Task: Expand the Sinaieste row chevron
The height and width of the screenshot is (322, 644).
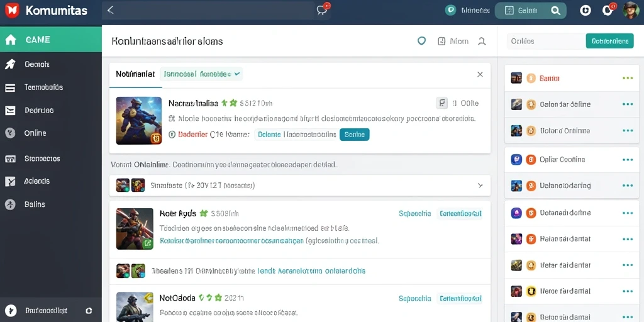Action: (480, 186)
